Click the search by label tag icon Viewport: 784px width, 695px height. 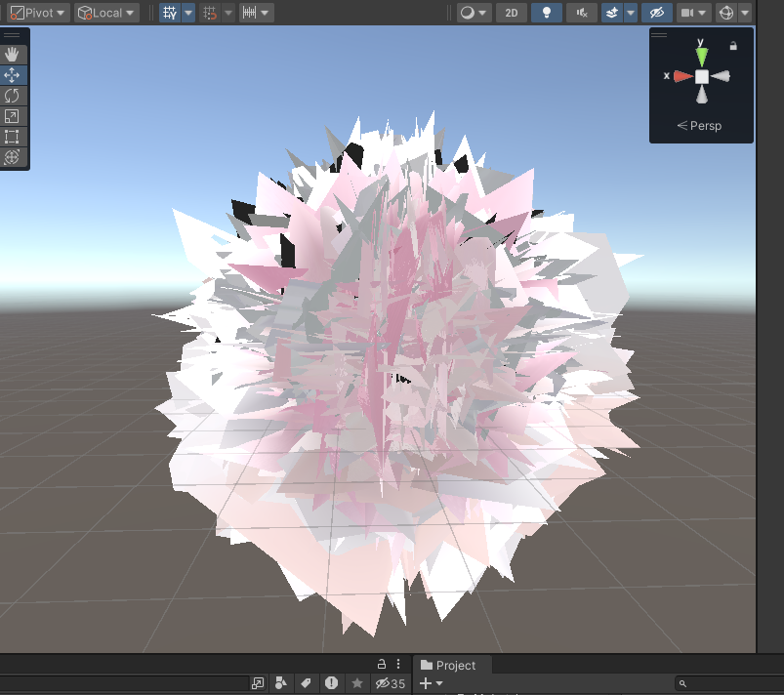point(306,682)
